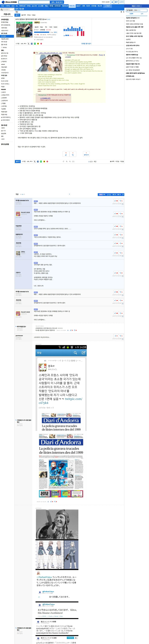Downvote the 하나사키 모모코 comment showing 4
The width and height of the screenshot is (149, 644).
pyautogui.click(x=121, y=213)
